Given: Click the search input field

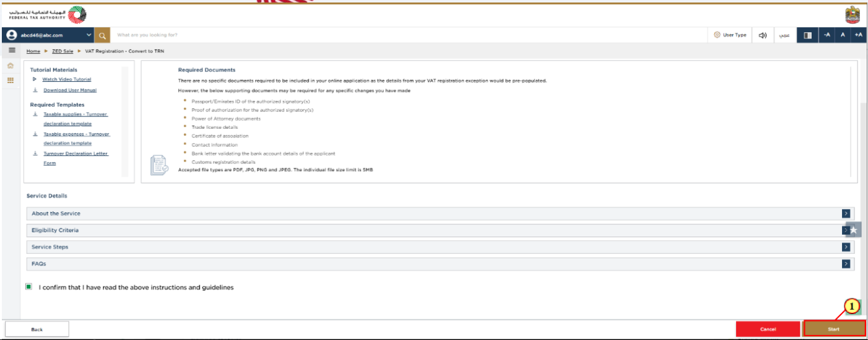Looking at the screenshot, I should point(409,35).
